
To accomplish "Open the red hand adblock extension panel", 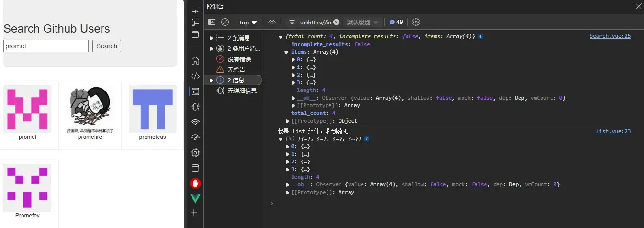I will 195,183.
